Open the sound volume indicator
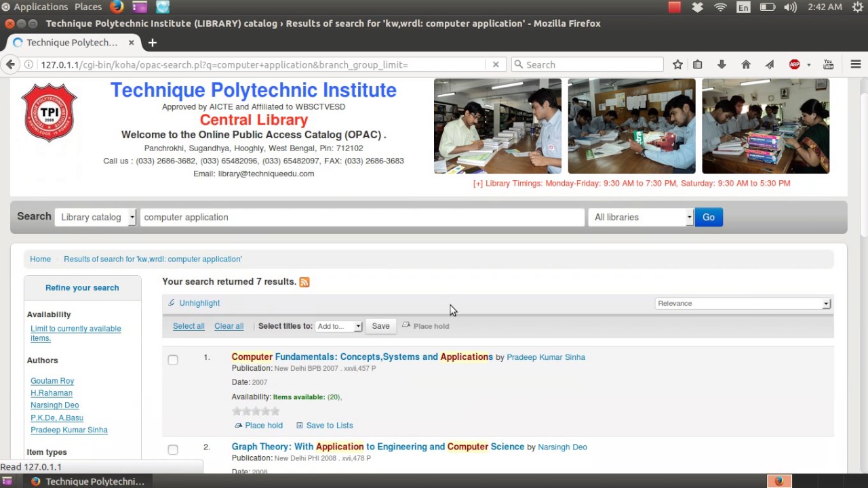 coord(790,7)
